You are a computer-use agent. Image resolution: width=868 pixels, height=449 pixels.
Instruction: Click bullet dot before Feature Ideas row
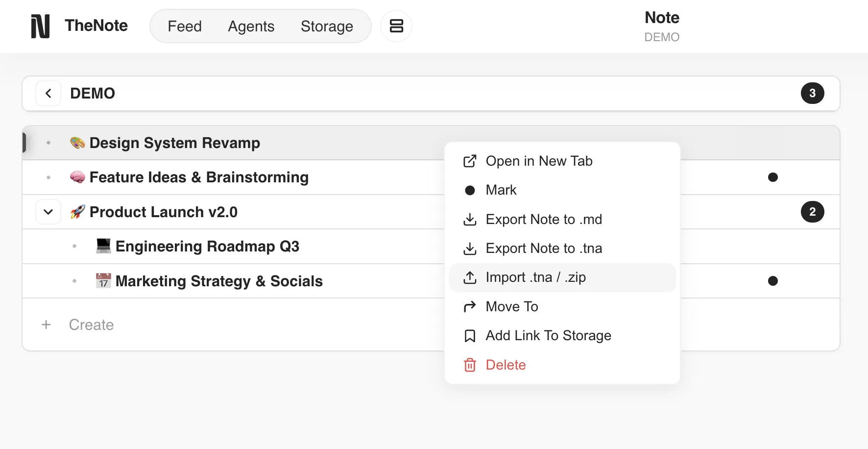click(48, 177)
